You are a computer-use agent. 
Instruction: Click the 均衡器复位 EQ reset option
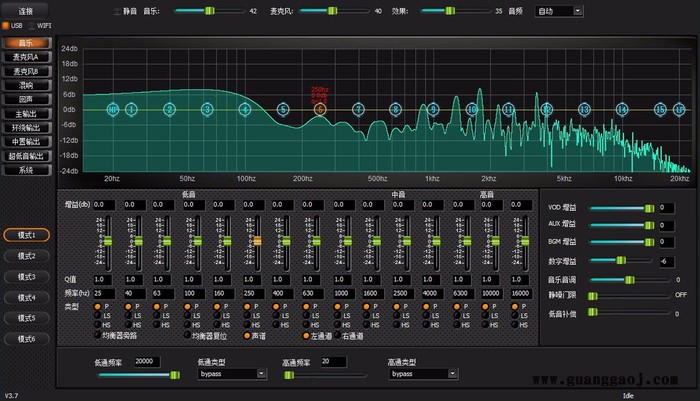[187, 335]
